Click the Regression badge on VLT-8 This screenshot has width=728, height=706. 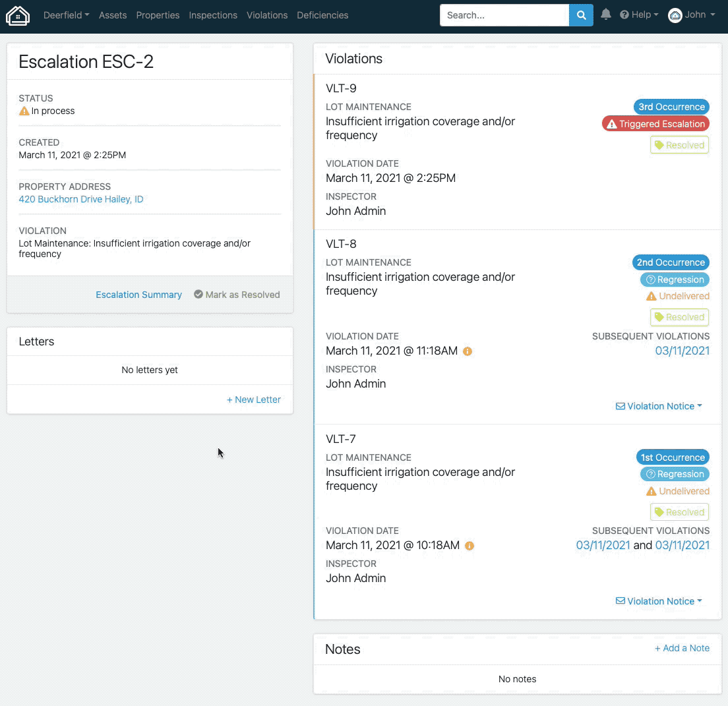pyautogui.click(x=675, y=279)
